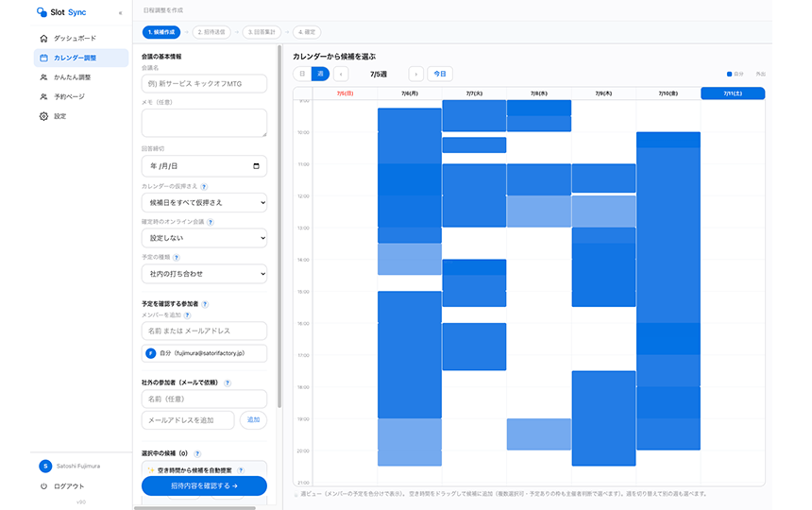Open the date picker calendar icon in 回答締切
Viewport: 812px width, 510px height.
[256, 166]
